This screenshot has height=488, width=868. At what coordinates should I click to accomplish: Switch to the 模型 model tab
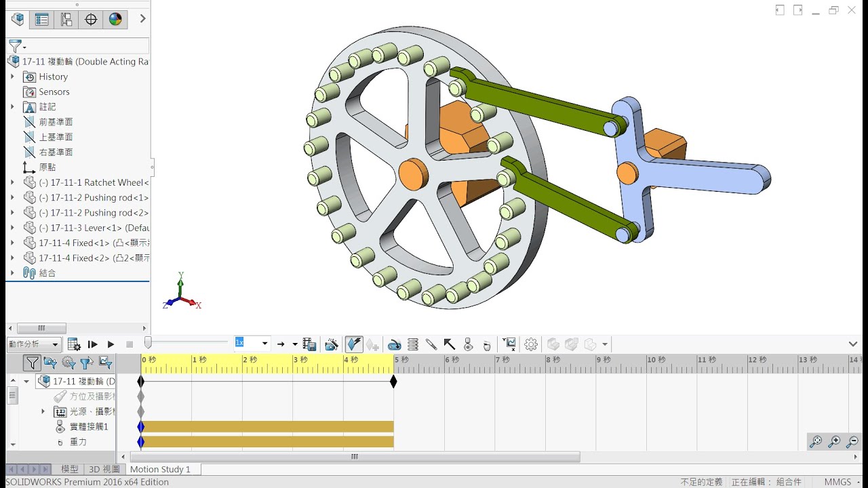70,469
